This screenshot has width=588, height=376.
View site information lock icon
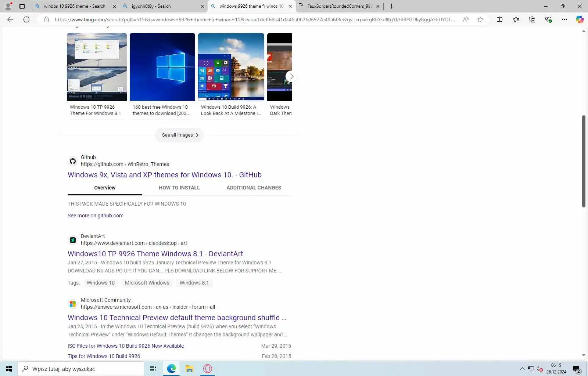[46, 19]
